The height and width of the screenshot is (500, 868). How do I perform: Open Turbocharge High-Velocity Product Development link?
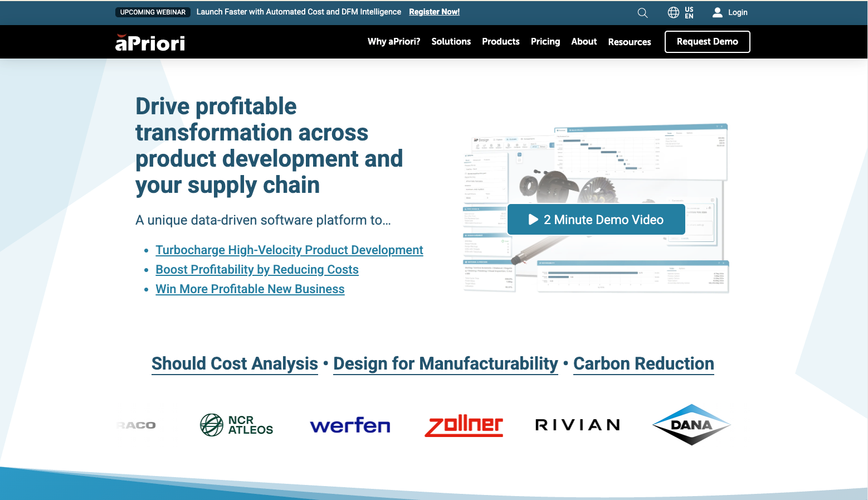pyautogui.click(x=289, y=250)
